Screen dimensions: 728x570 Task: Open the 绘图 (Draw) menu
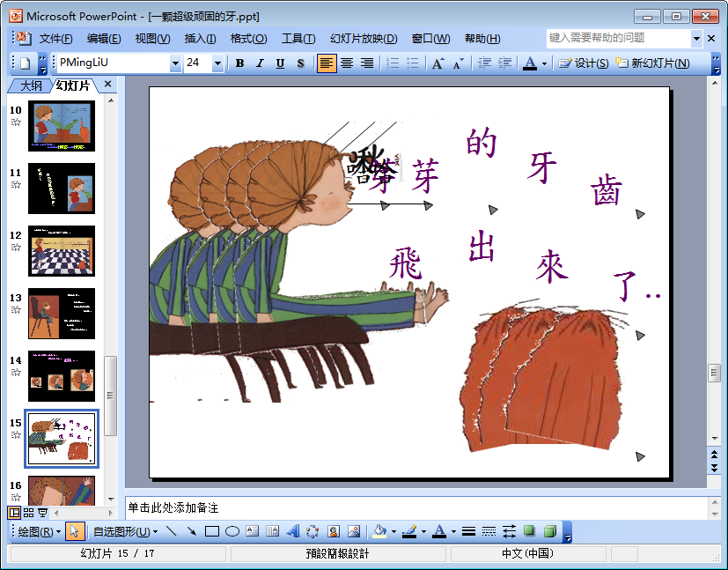(x=40, y=531)
